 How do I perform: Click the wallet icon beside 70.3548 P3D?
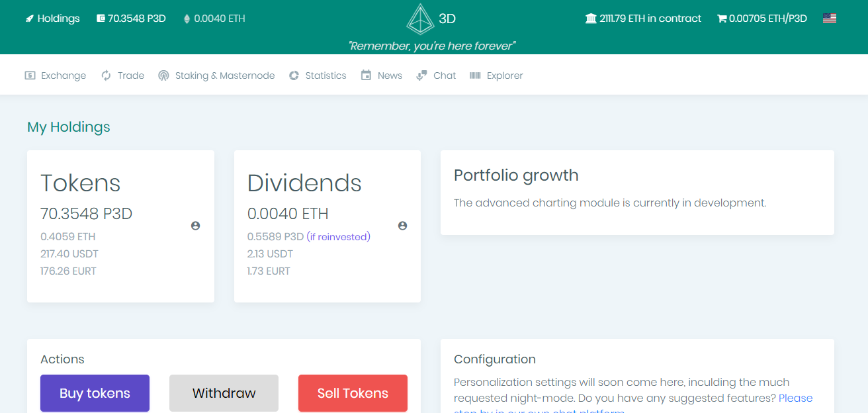(x=101, y=19)
